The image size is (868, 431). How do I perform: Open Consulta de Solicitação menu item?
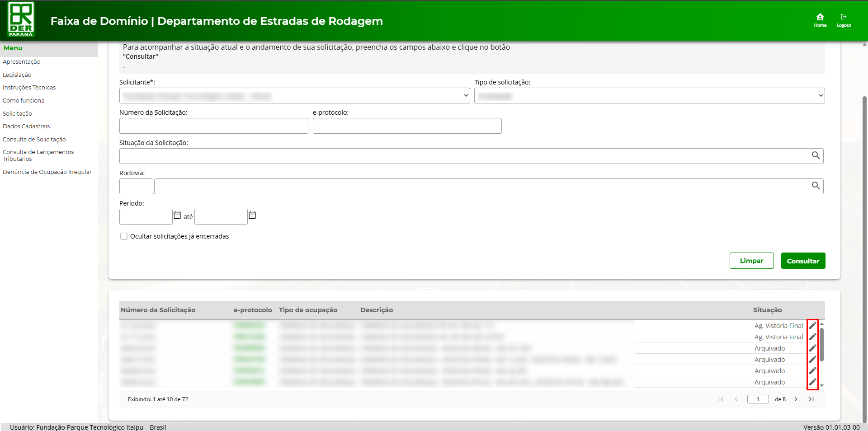(x=34, y=140)
